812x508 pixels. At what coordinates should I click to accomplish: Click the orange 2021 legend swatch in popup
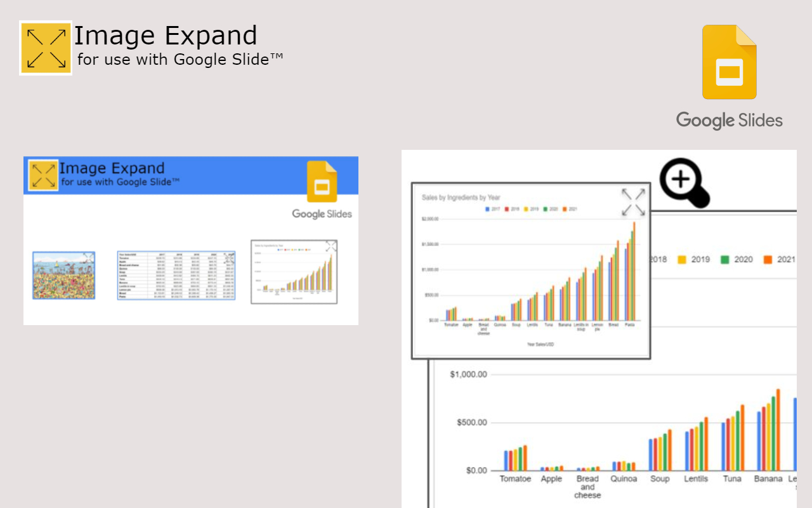click(x=565, y=209)
